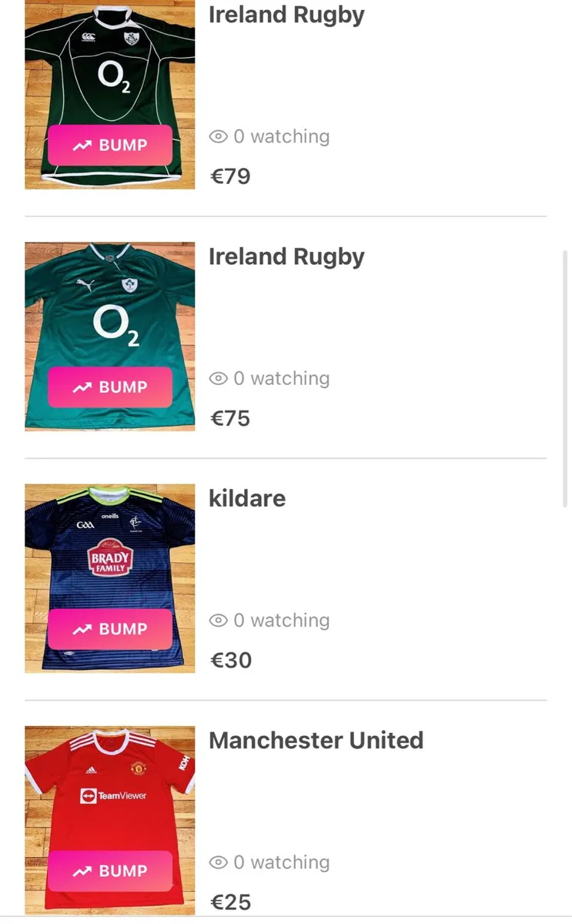Screen dimensions: 572x924
Task: Click the page scrollbar on the right
Action: point(566,377)
